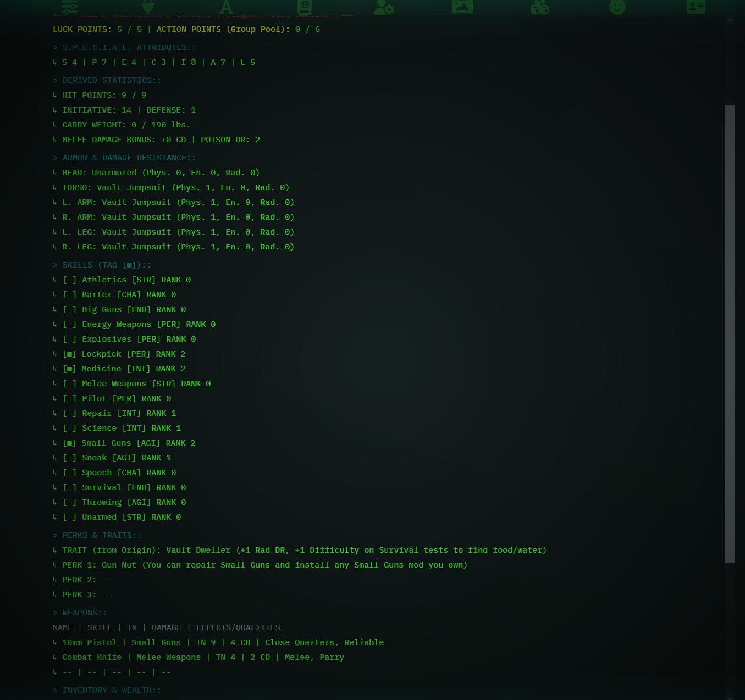This screenshot has height=700, width=745.
Task: Select the HEAD: Unarmored armor row
Action: pyautogui.click(x=156, y=173)
